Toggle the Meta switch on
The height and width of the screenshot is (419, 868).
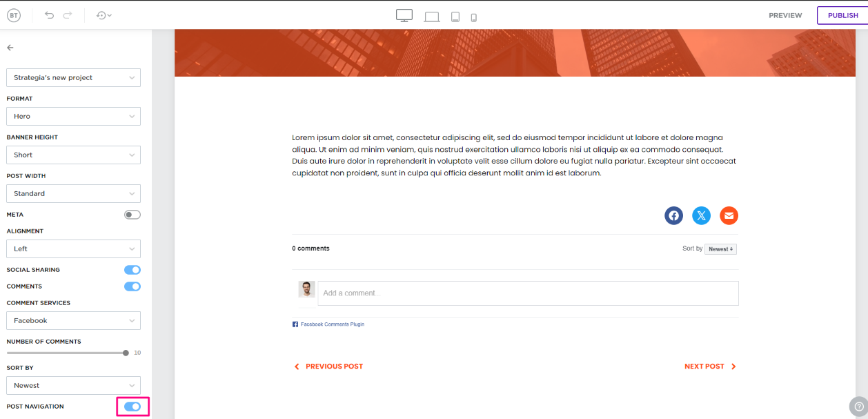(132, 215)
